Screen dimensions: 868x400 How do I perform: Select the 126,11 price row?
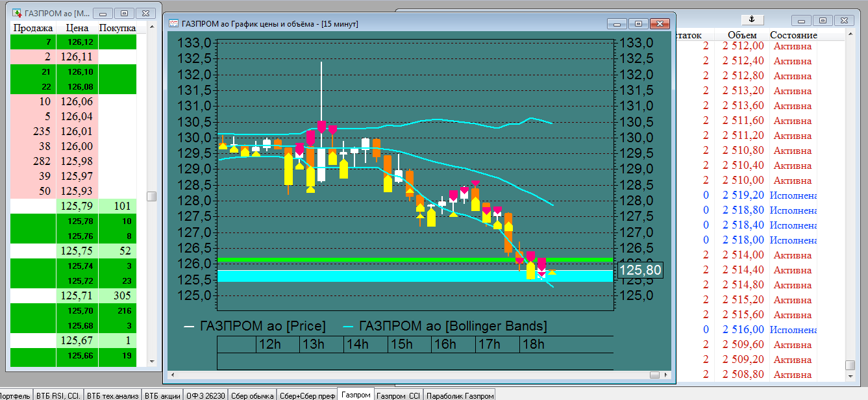point(73,56)
